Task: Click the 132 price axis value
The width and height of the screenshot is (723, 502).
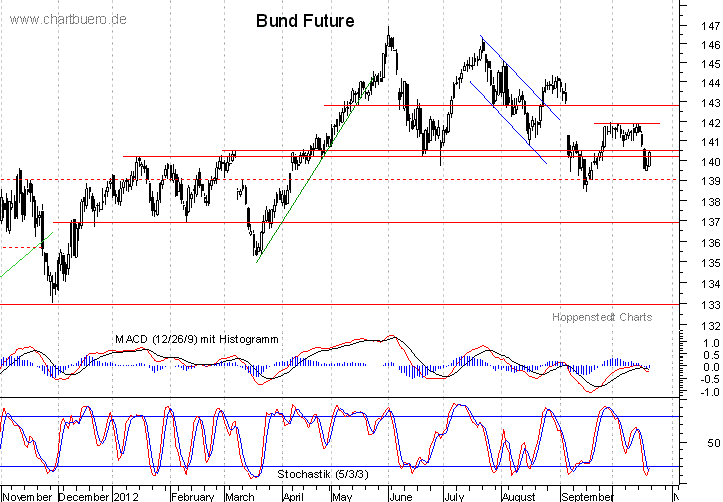Action: [710, 326]
